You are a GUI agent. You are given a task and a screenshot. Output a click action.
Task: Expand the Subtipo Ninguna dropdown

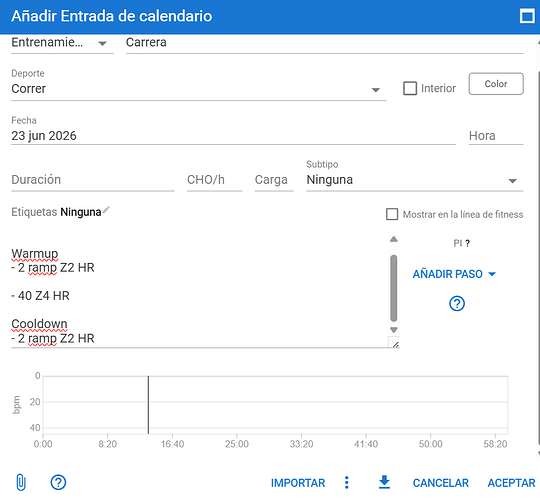pos(415,180)
